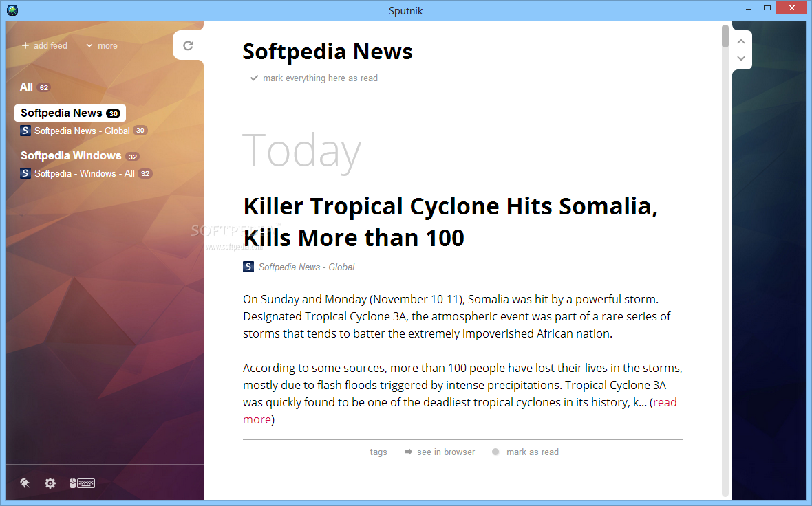Click the S icon beside Softpedia News - Global
Screen dimensions: 812x506
click(x=25, y=131)
